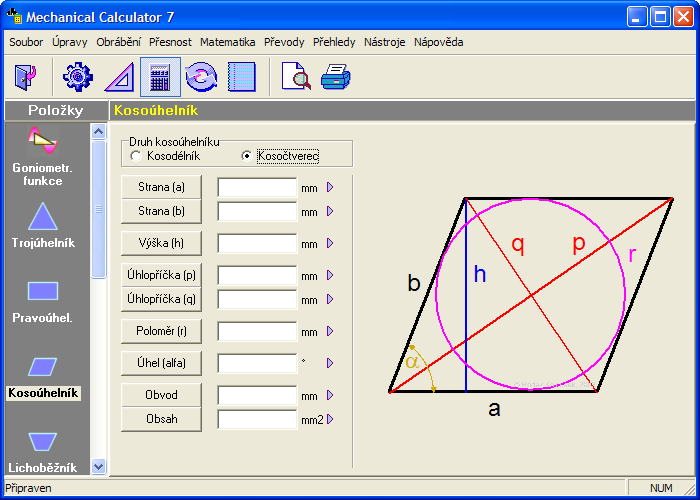Select Goniometr. funkce sidebar item
The width and height of the screenshot is (700, 500).
click(43, 156)
